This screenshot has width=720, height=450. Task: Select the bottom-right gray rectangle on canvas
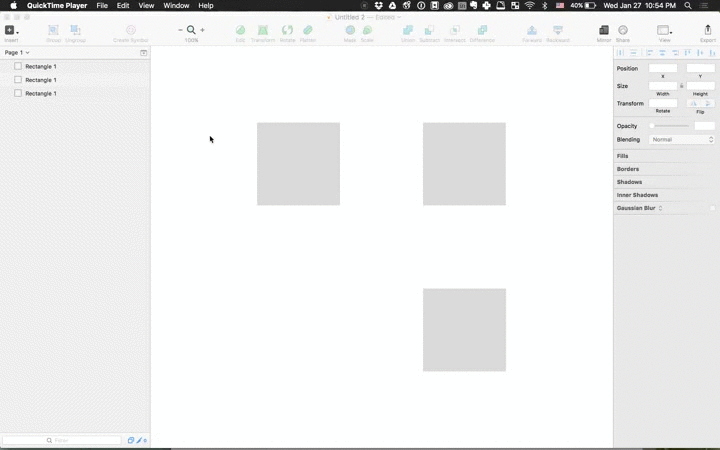(x=464, y=330)
